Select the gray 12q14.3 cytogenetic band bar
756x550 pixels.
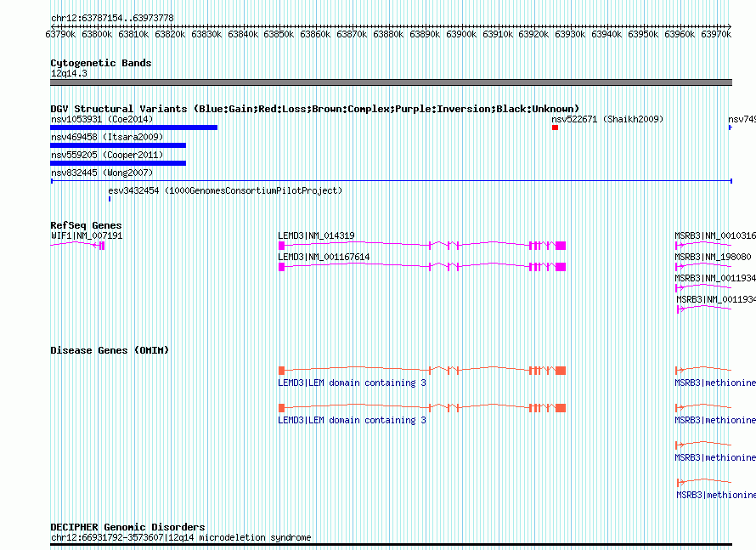(x=391, y=82)
